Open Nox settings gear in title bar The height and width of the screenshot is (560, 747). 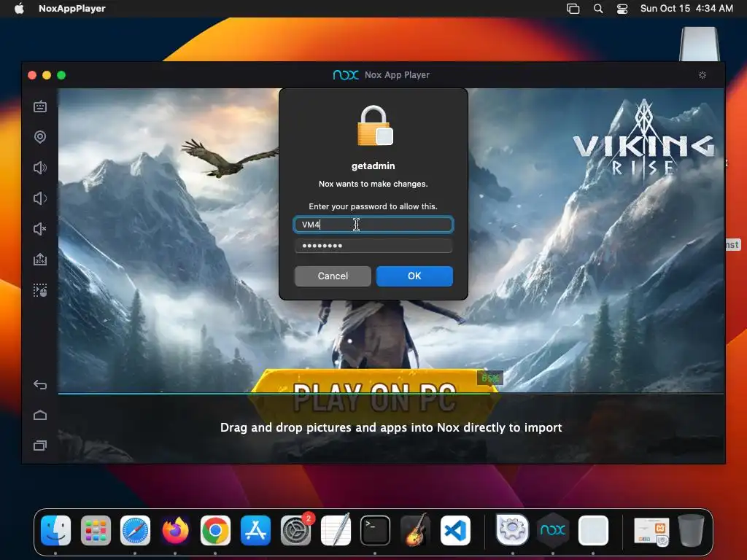(703, 75)
